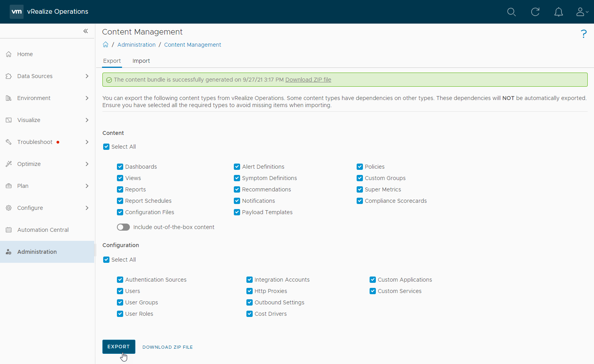This screenshot has height=364, width=594.
Task: Uncheck the Symptom Definitions checkbox
Action: click(x=237, y=178)
